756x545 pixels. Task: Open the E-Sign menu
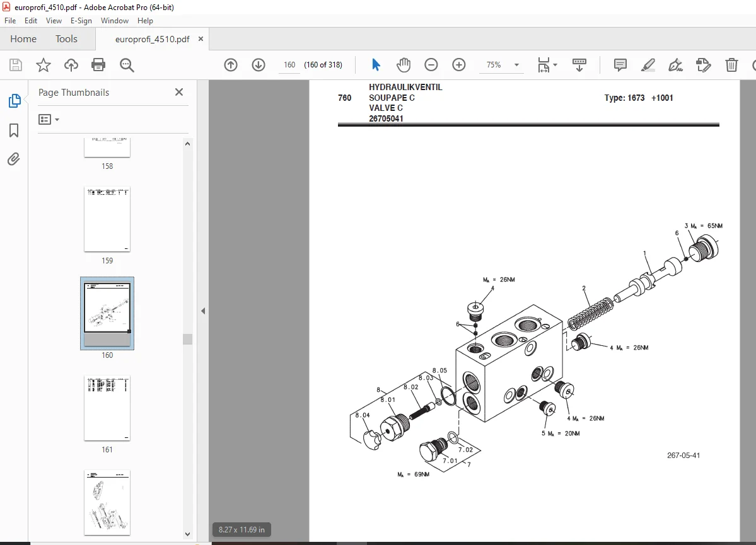pyautogui.click(x=81, y=21)
